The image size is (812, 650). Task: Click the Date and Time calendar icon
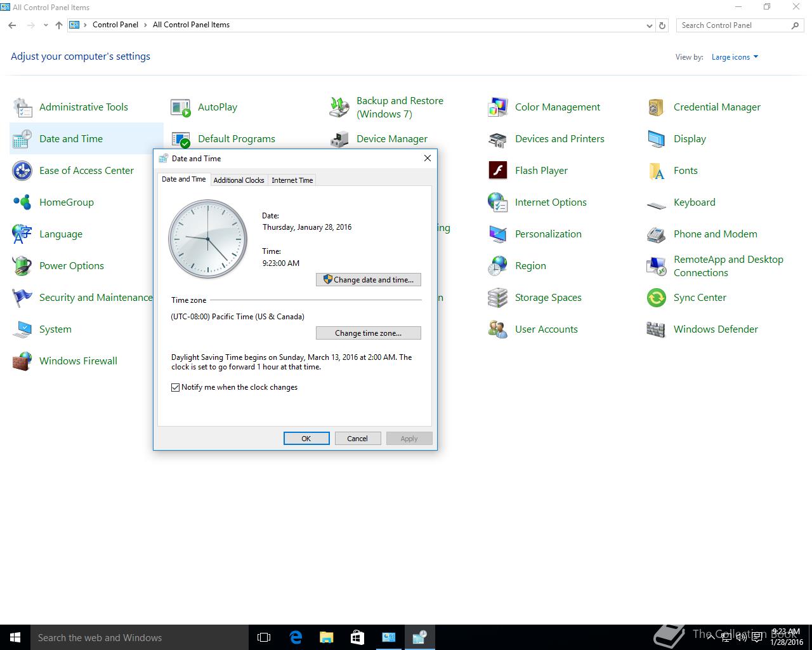point(22,139)
